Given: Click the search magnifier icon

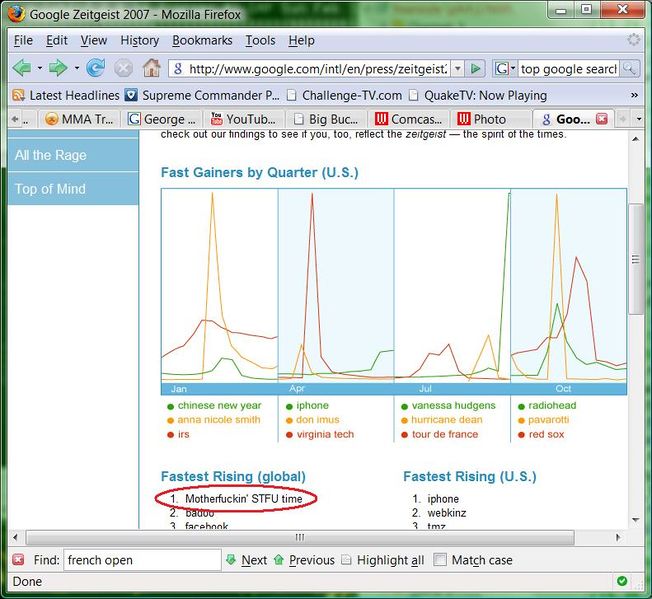Looking at the screenshot, I should tap(629, 69).
